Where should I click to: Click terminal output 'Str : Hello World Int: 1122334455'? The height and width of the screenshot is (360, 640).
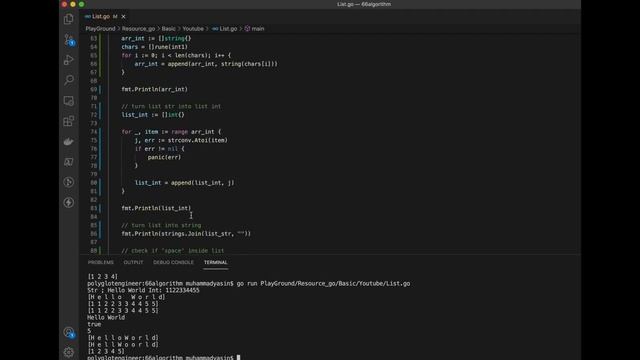tap(143, 290)
